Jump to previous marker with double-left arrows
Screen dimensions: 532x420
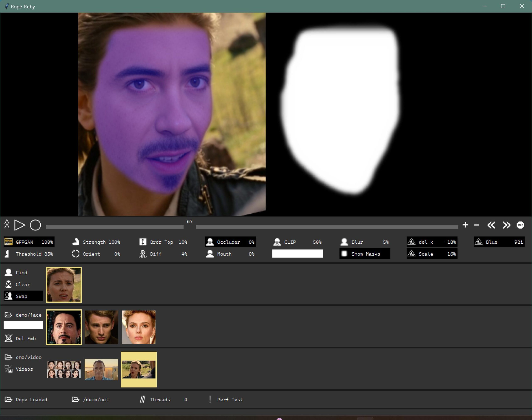[491, 225]
